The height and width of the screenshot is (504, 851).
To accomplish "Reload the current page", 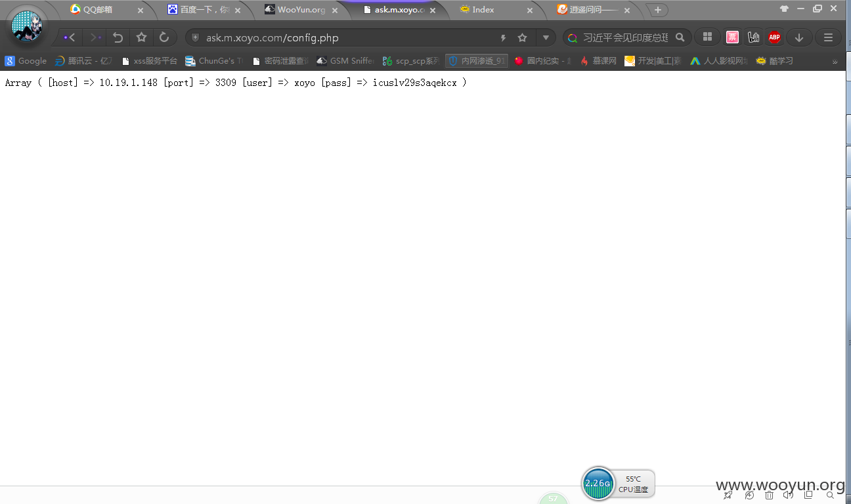I will [x=164, y=37].
